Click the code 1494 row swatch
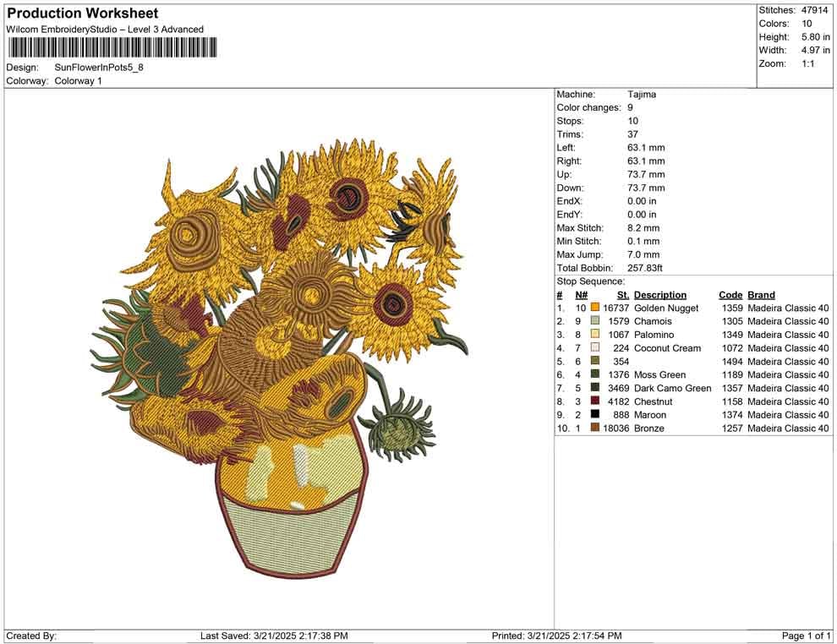Viewport: 837px width, 644px height. [x=594, y=361]
